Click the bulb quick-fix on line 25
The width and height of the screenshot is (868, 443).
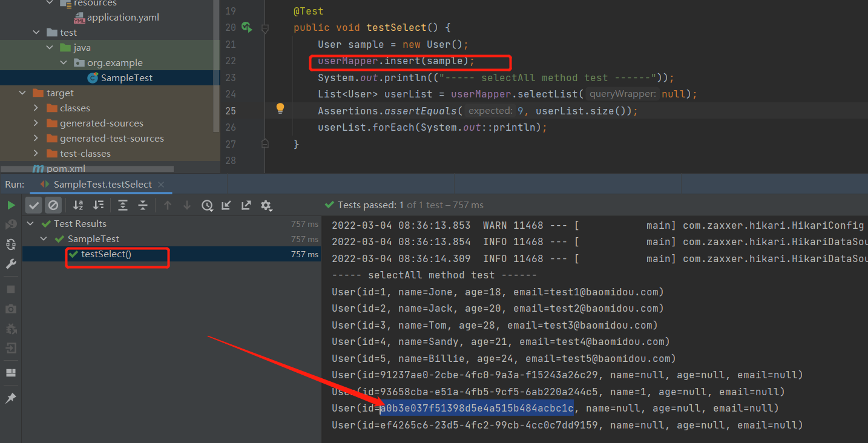point(280,108)
